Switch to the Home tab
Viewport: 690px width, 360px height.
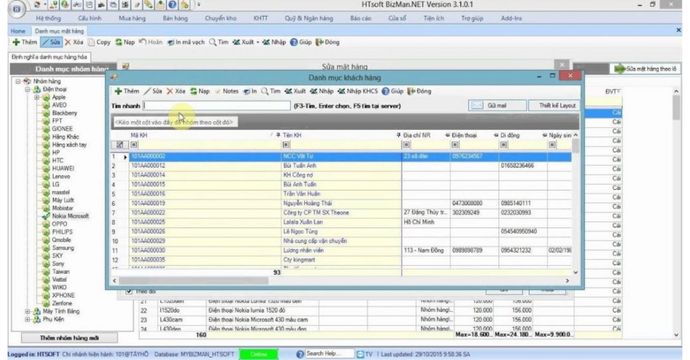coord(18,31)
